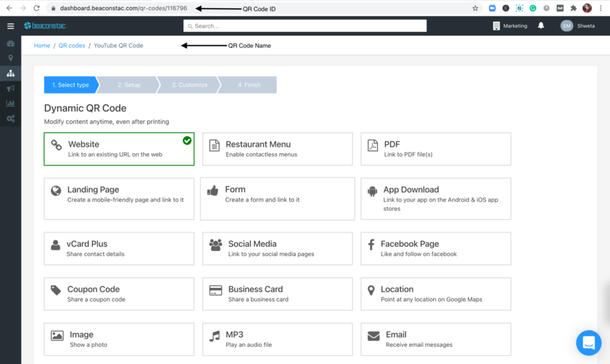Choose the Restaurant Menu type
This screenshot has height=364, width=610.
277,149
